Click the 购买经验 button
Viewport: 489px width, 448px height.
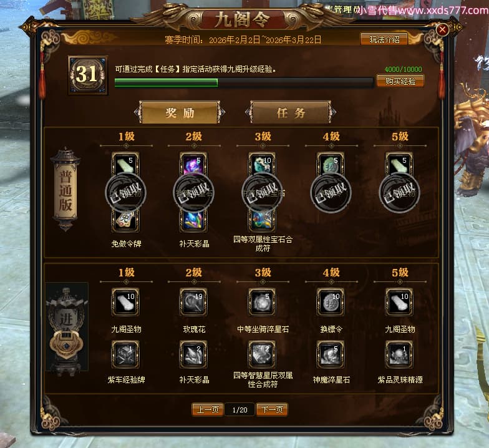400,81
